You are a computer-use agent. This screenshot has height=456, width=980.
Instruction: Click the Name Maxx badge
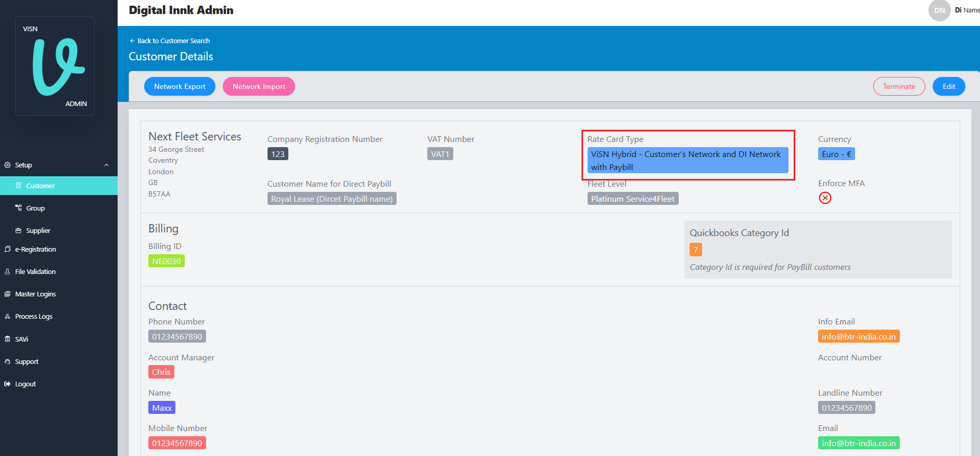[162, 408]
